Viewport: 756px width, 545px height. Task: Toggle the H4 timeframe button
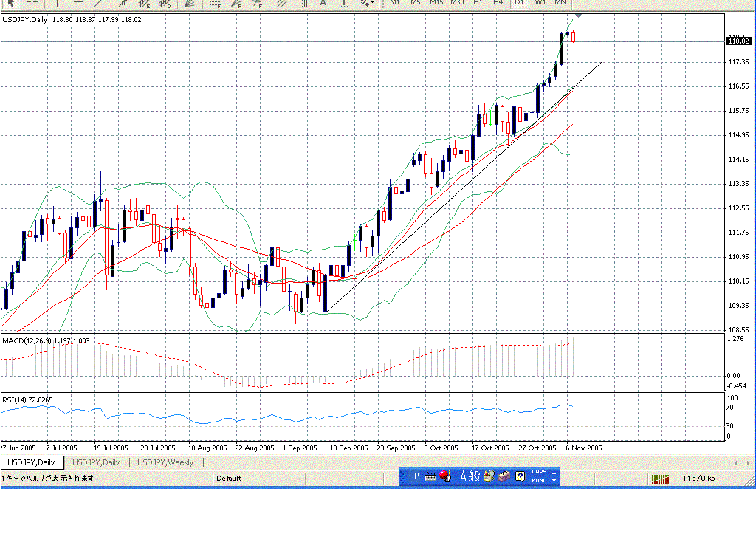click(x=498, y=3)
